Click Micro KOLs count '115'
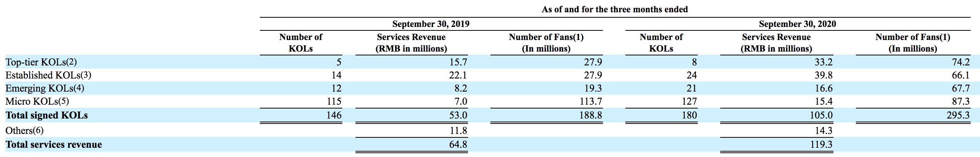The height and width of the screenshot is (157, 980). point(334,101)
